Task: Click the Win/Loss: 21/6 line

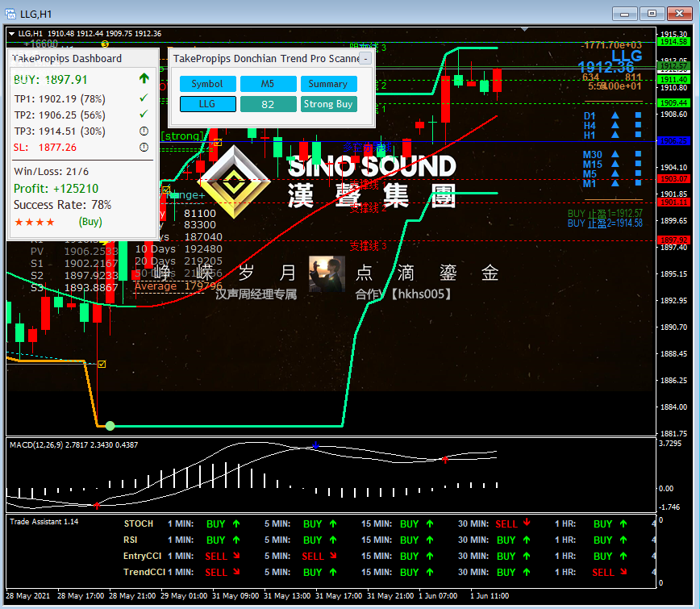Action: 51,172
